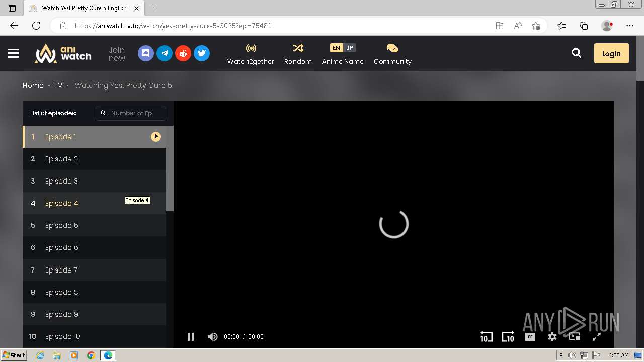Pick a Random anime
This screenshot has width=644, height=362.
pyautogui.click(x=298, y=54)
